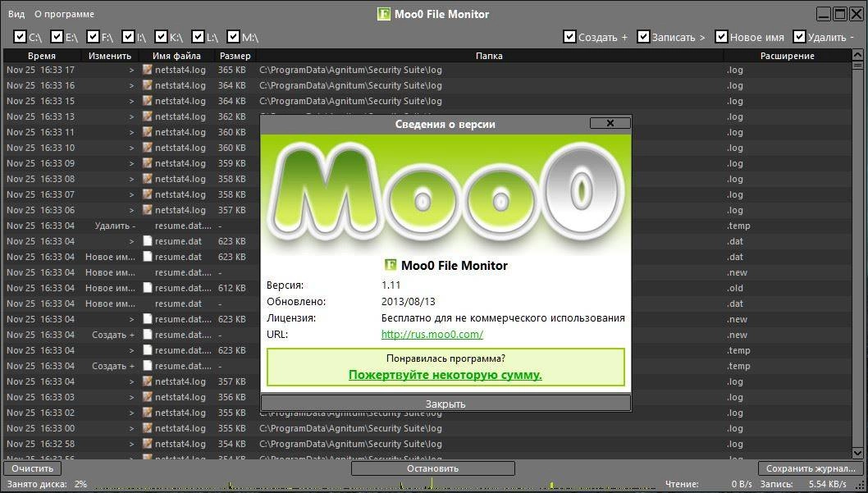This screenshot has width=868, height=493.
Task: Click the netstat4.log icon at 16:33 15
Action: click(147, 101)
